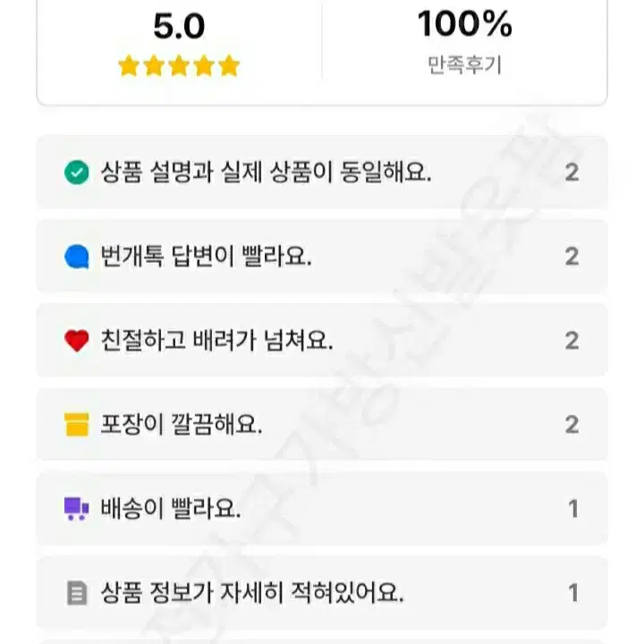This screenshot has width=644, height=644.
Task: Open the 번개톡 답변이 빨라요 review row
Action: [322, 257]
